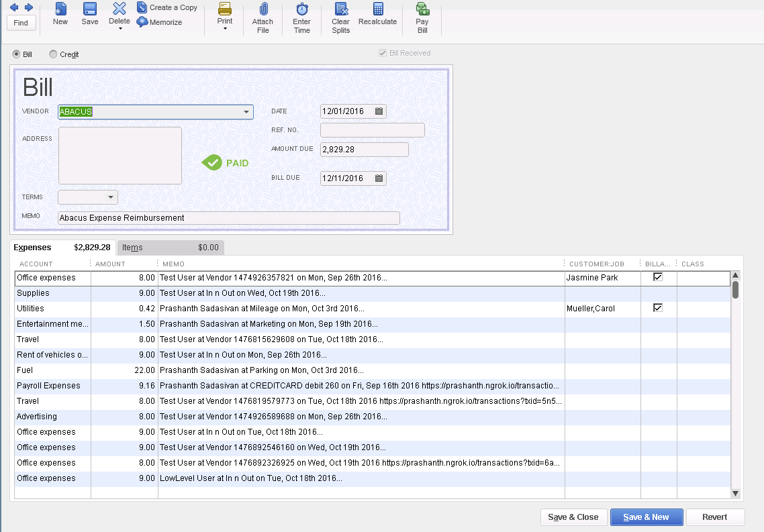Click the Pay Bill icon
The height and width of the screenshot is (532, 764).
(422, 9)
